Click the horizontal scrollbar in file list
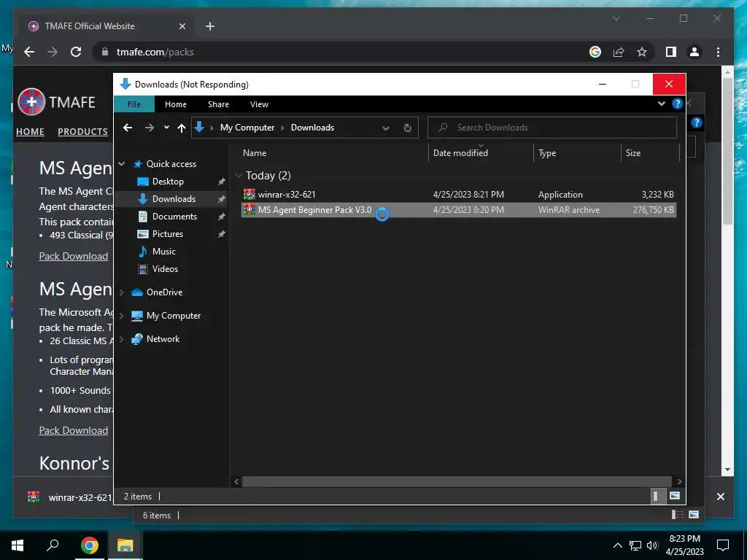747x560 pixels. point(457,481)
